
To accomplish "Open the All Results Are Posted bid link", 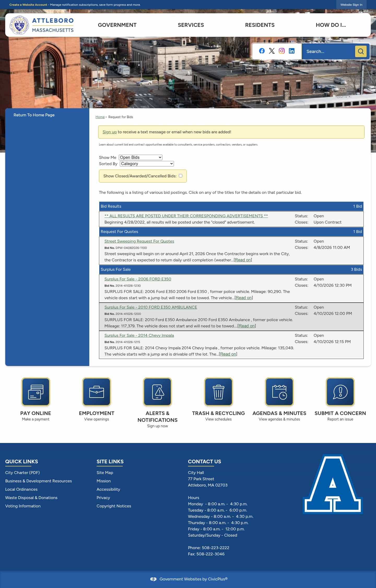I will click(186, 216).
